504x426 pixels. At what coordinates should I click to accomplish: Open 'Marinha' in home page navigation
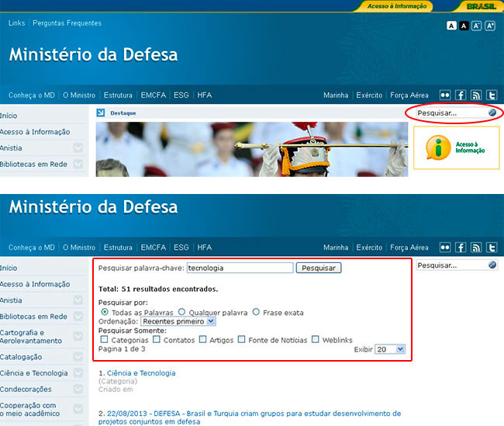336,95
